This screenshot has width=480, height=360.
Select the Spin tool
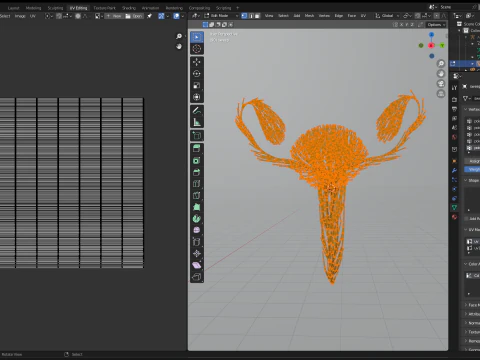[x=197, y=219]
